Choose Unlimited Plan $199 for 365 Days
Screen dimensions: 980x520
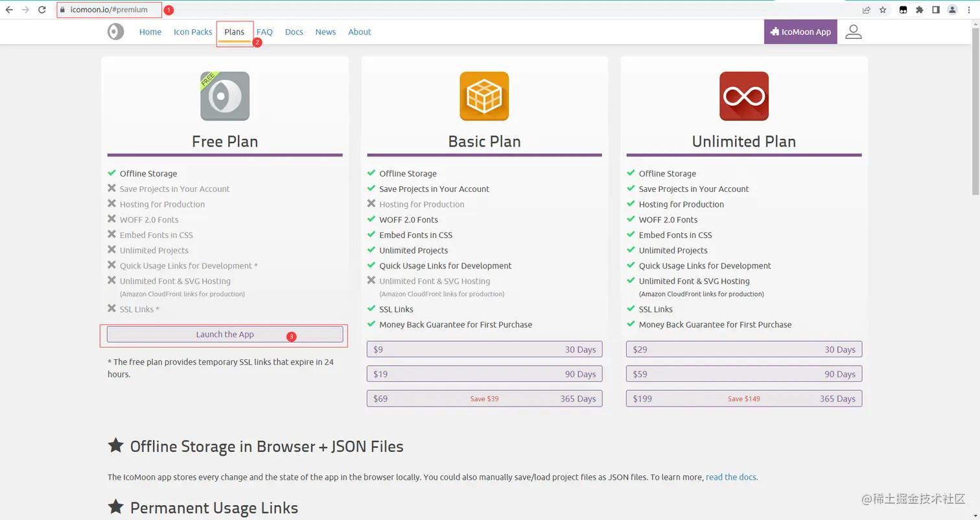coord(744,399)
